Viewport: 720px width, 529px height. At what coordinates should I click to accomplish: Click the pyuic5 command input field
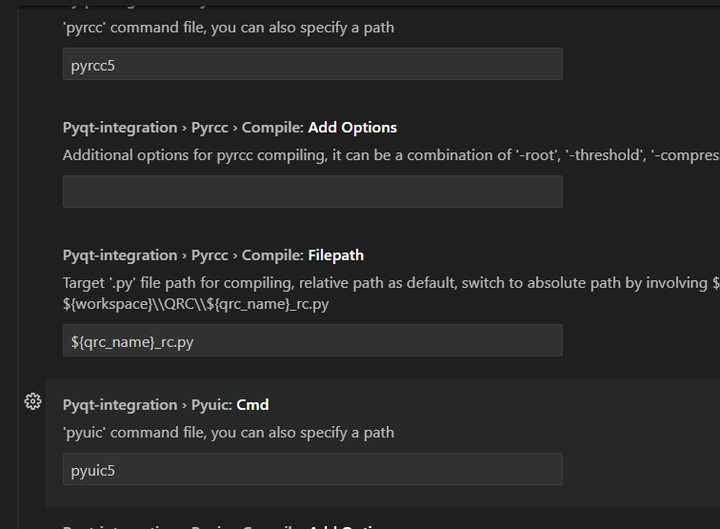click(312, 469)
